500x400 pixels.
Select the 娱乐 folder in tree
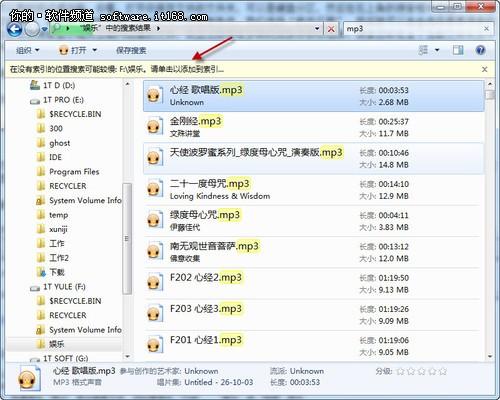pos(57,344)
